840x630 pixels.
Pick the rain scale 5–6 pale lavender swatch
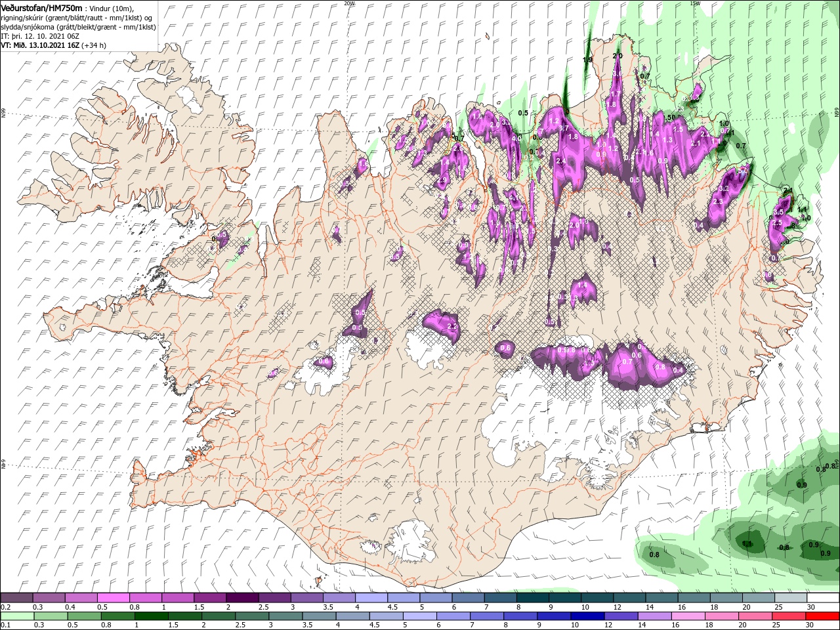(421, 616)
